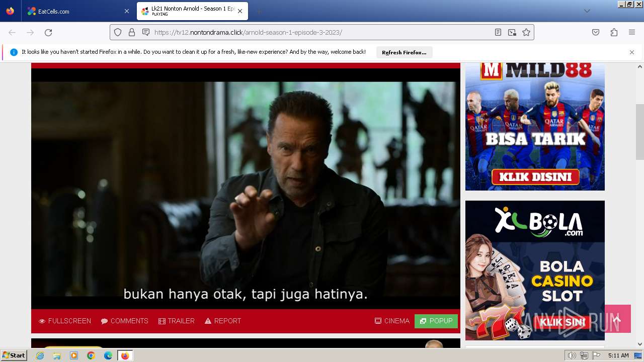View site security padlock info
Image resolution: width=644 pixels, height=362 pixels.
[x=132, y=32]
